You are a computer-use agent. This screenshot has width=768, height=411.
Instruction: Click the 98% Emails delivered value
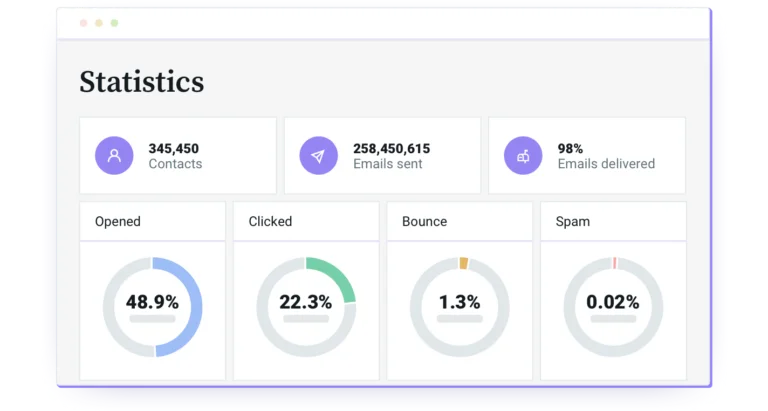[x=570, y=148]
